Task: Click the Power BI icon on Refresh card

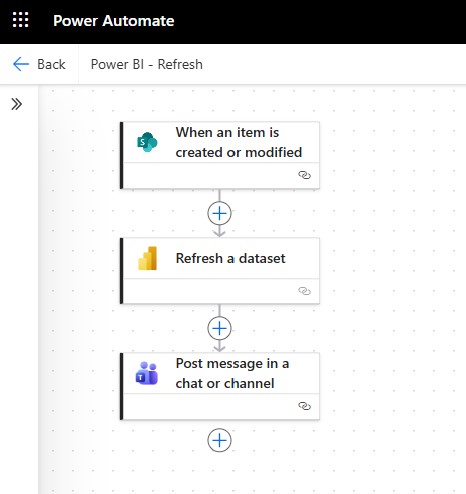Action: 148,258
